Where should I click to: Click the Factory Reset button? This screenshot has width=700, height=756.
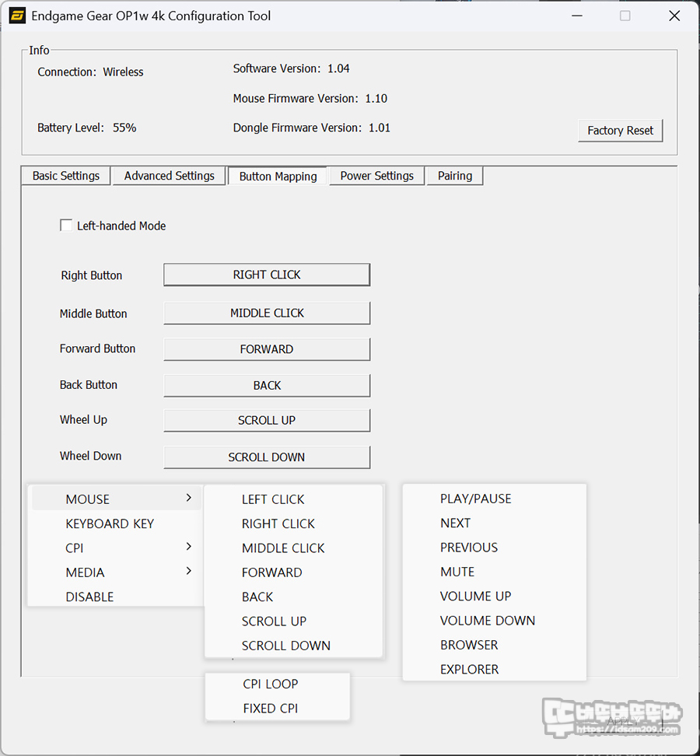point(621,130)
